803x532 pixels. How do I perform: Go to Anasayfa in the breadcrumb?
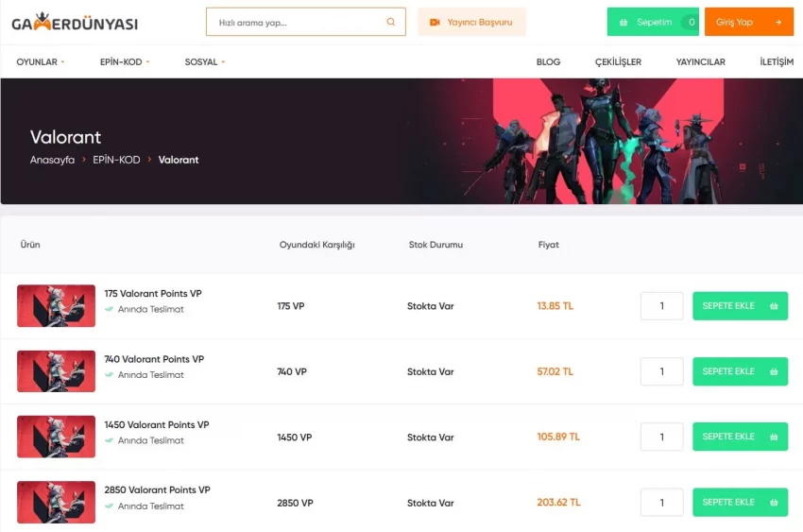coord(52,160)
